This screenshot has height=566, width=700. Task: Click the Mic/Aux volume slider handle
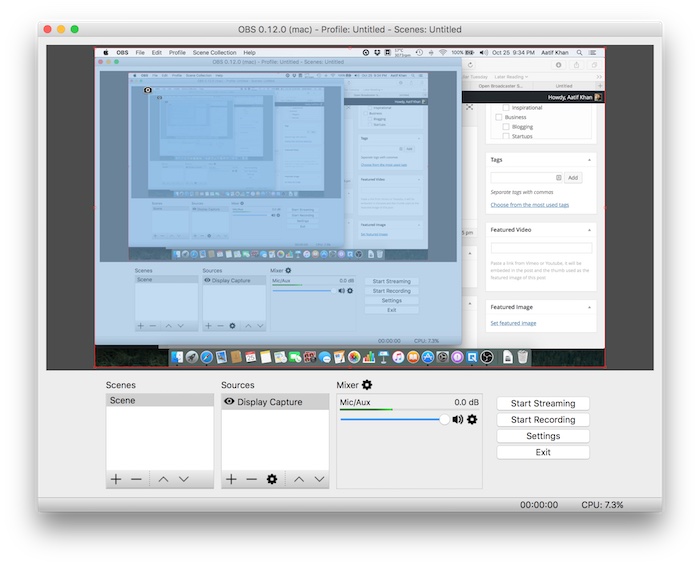click(444, 420)
